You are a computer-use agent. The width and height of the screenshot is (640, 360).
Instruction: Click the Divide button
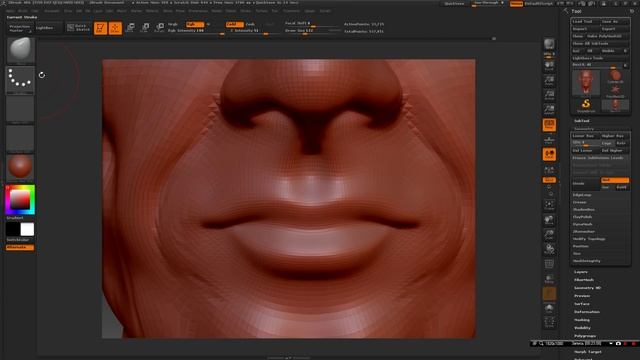click(585, 183)
